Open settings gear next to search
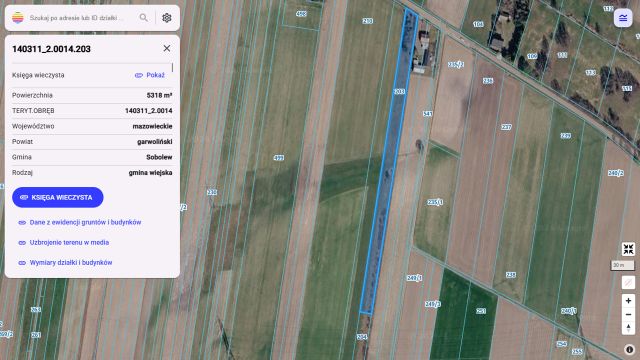Screen dimensions: 640x360 [x=167, y=18]
